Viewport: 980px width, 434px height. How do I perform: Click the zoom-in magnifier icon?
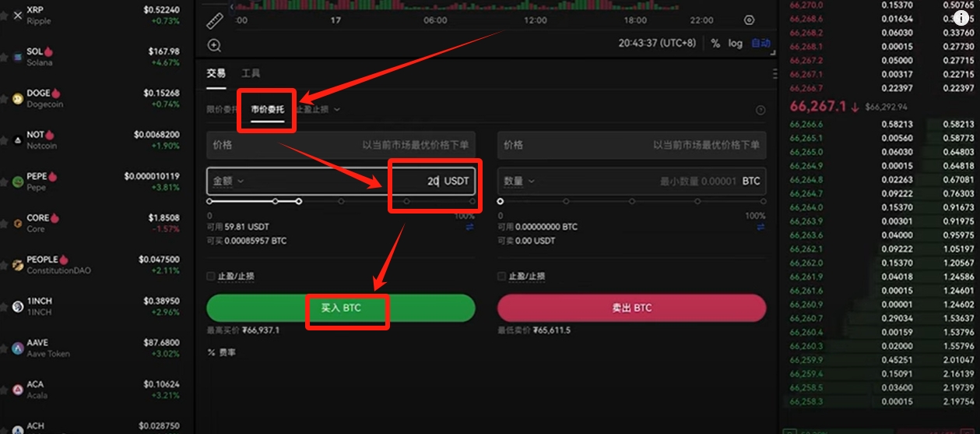click(215, 45)
